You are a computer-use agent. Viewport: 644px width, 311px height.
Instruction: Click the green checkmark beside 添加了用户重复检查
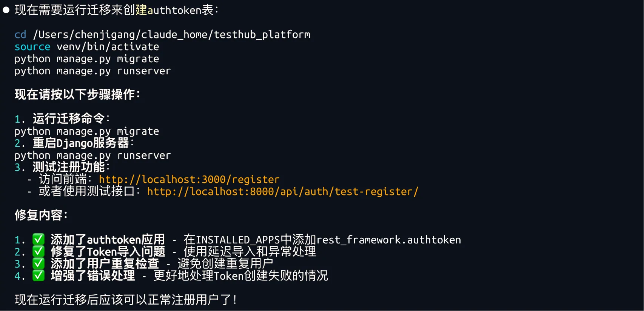tap(39, 263)
